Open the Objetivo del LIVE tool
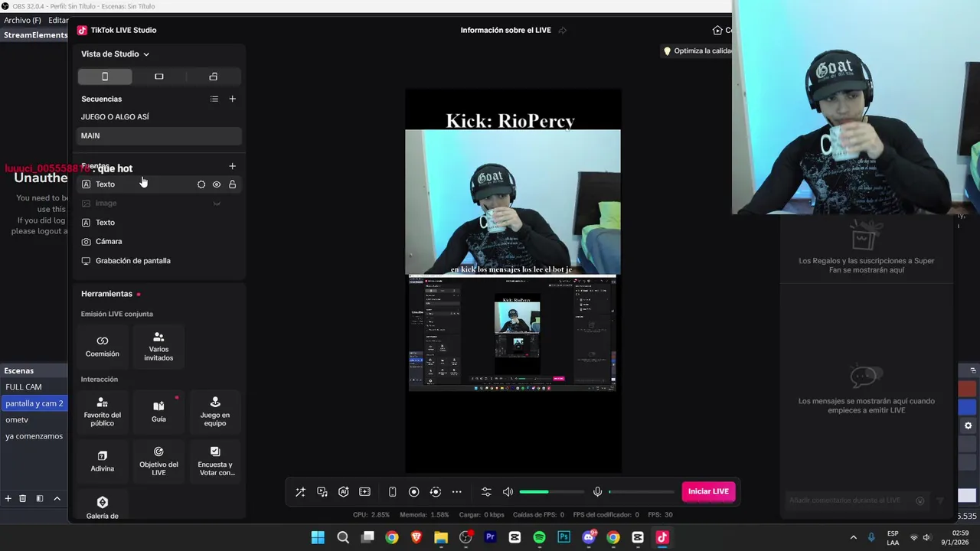980x551 pixels. 158,461
